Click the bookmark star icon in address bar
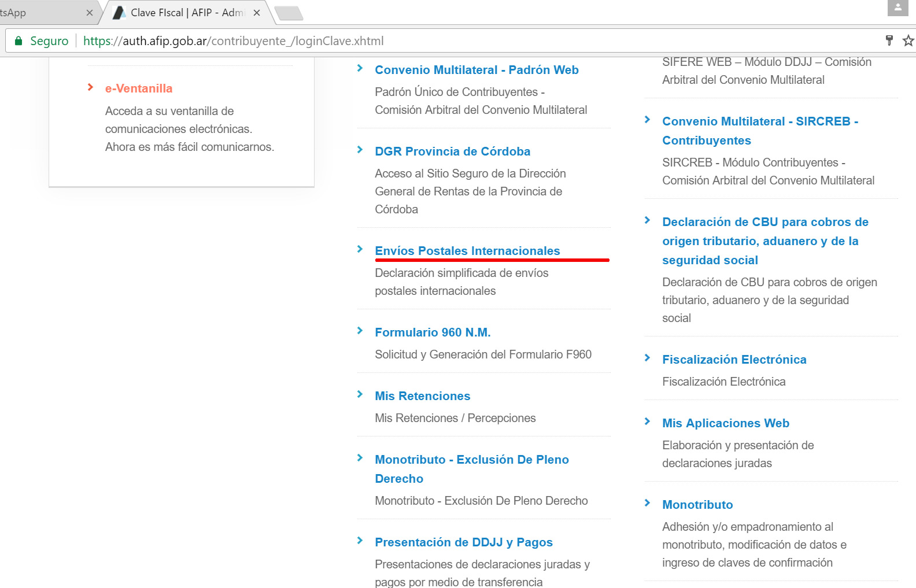 point(908,40)
